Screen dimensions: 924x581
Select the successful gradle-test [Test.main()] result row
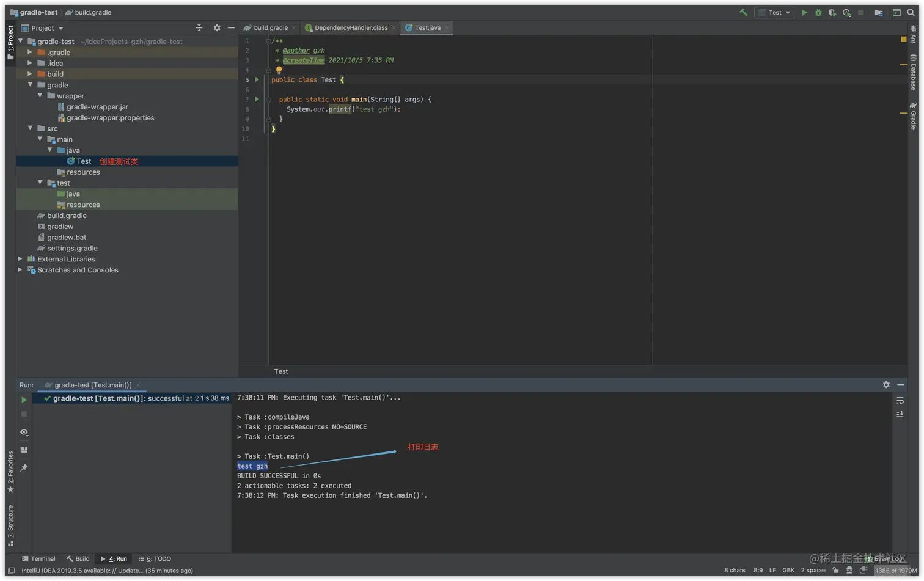133,398
